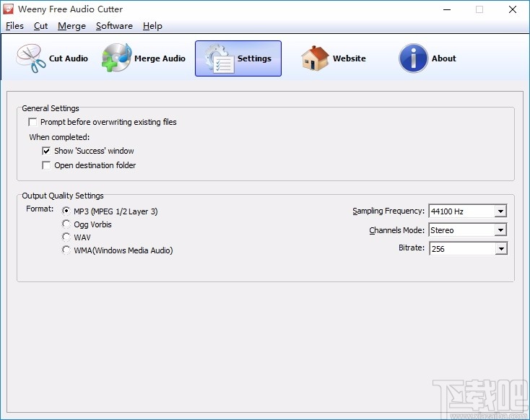Open the Help menu

152,26
